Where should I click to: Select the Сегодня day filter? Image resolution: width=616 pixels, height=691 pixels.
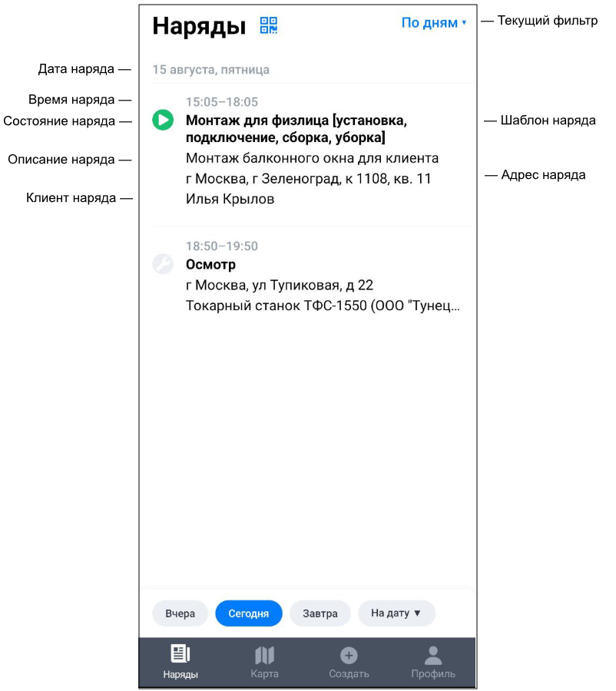[249, 613]
